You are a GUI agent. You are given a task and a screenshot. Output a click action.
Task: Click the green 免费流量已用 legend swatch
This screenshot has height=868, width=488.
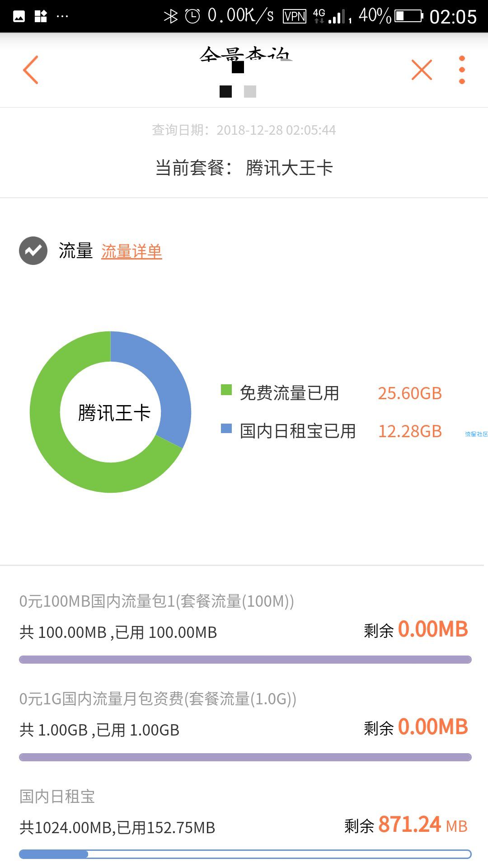coord(226,390)
